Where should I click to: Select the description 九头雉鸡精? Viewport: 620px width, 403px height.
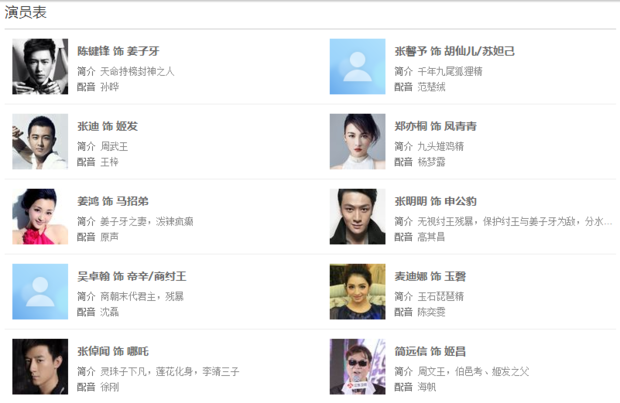(x=440, y=146)
